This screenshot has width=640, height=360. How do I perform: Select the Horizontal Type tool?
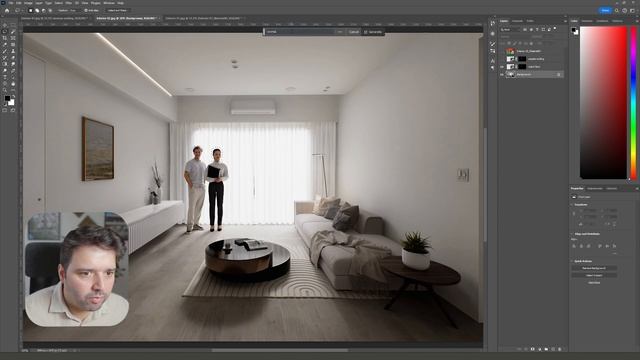(4, 77)
